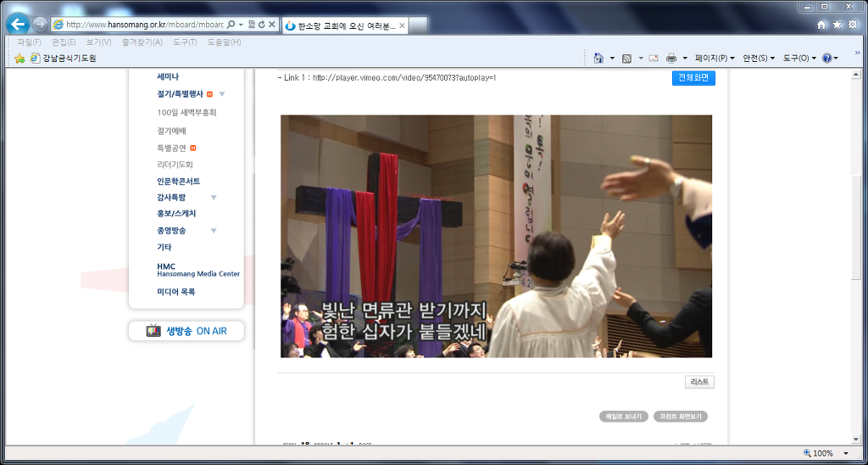Open the 보기(V) menu

[x=98, y=42]
